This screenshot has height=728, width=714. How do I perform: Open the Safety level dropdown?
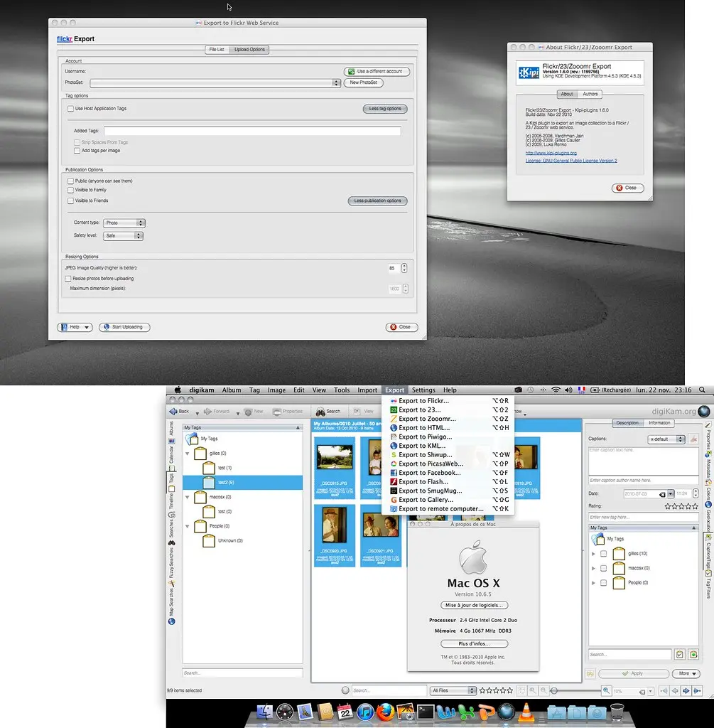click(124, 235)
